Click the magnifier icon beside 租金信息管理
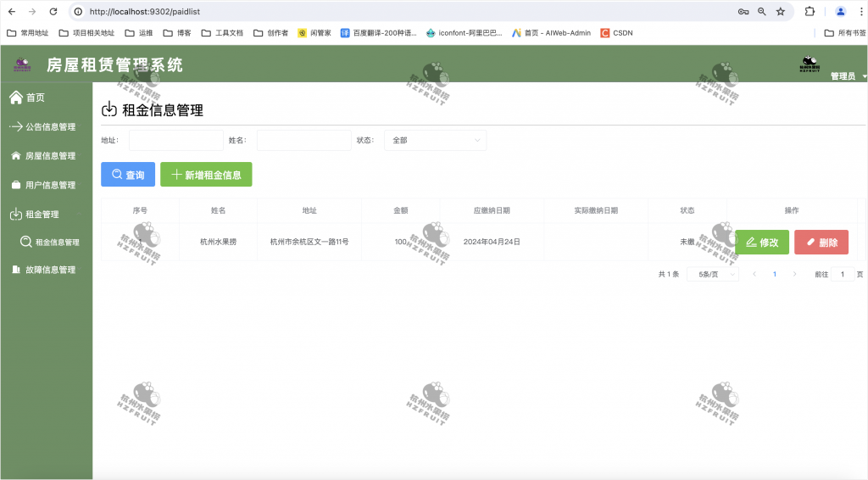This screenshot has width=868, height=480. point(25,242)
